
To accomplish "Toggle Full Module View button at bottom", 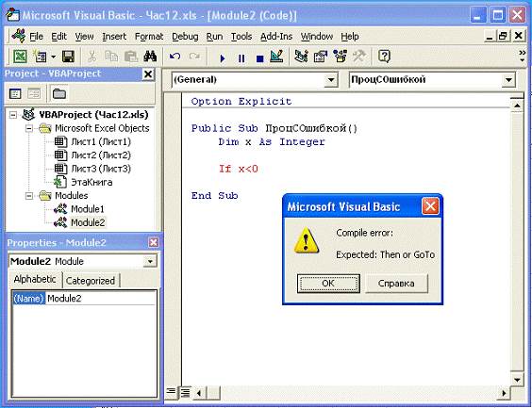I will tap(185, 392).
